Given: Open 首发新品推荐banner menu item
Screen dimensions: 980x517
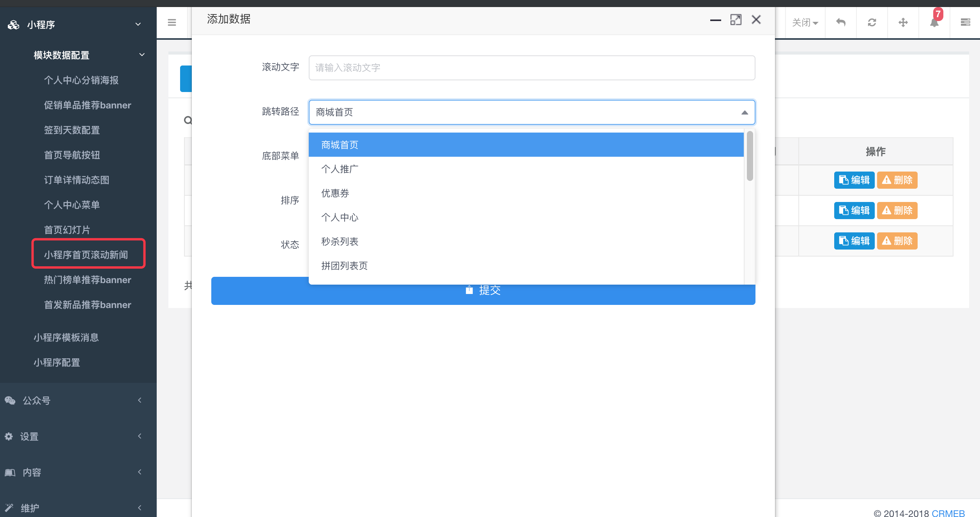Looking at the screenshot, I should 87,305.
